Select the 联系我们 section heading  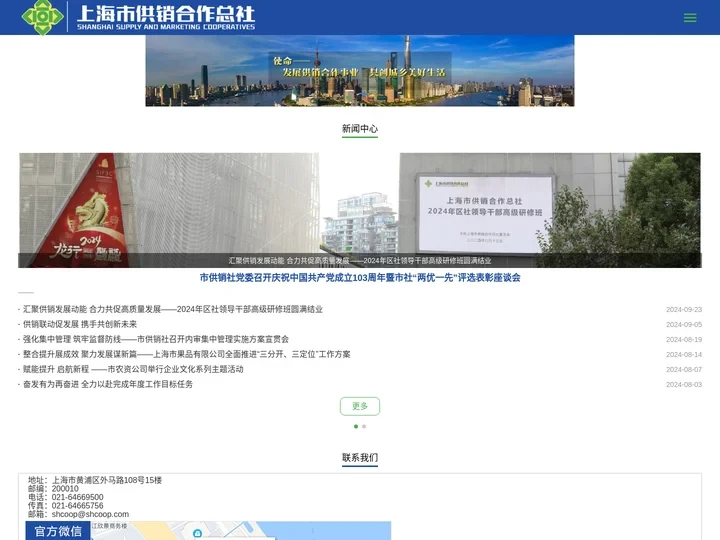click(360, 457)
